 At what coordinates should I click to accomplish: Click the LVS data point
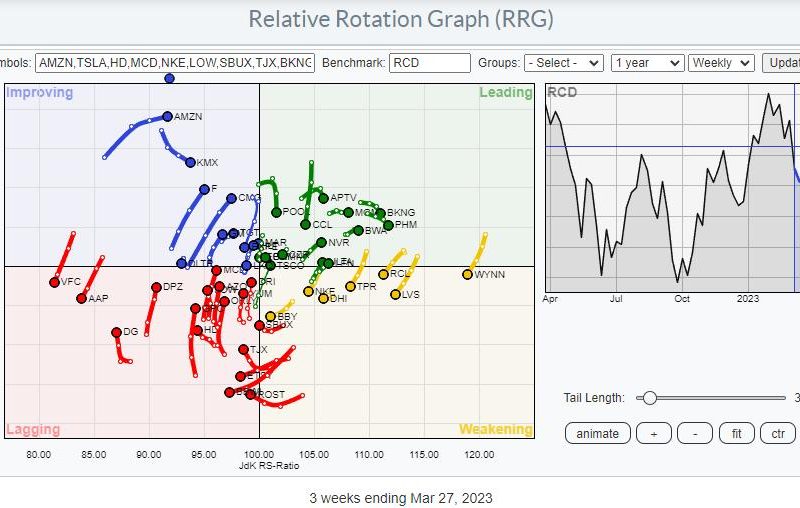click(395, 294)
